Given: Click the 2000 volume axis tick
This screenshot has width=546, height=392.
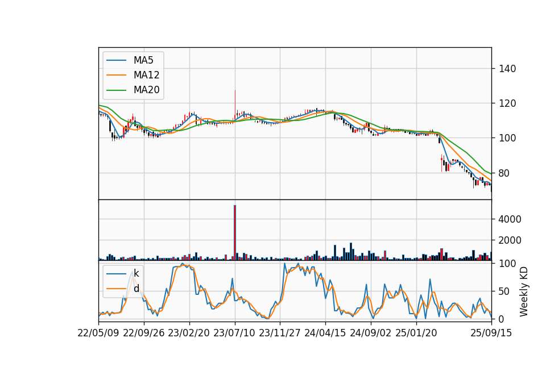Looking at the screenshot, I should coord(510,240).
